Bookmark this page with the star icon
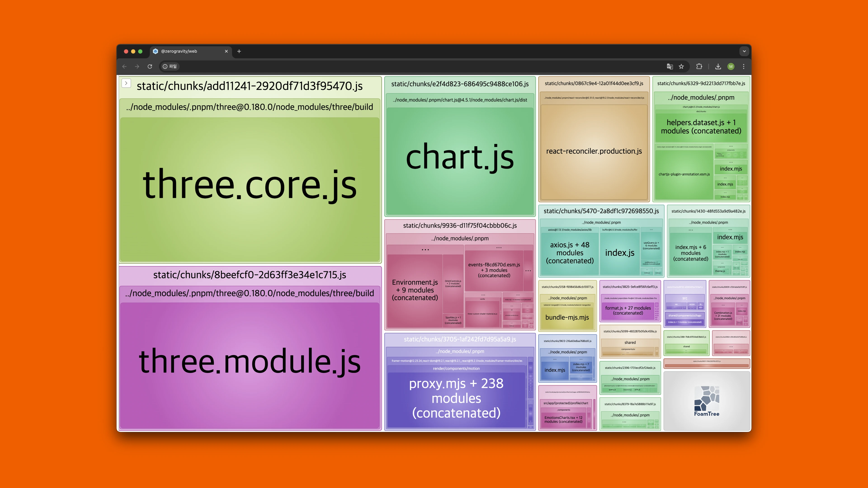The height and width of the screenshot is (488, 868). 681,66
